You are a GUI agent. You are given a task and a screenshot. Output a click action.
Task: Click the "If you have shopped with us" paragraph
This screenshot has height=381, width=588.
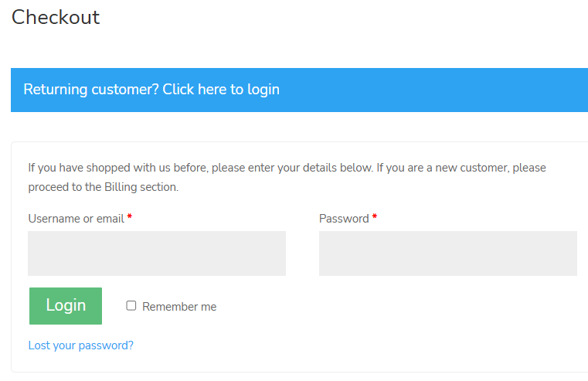pos(287,177)
